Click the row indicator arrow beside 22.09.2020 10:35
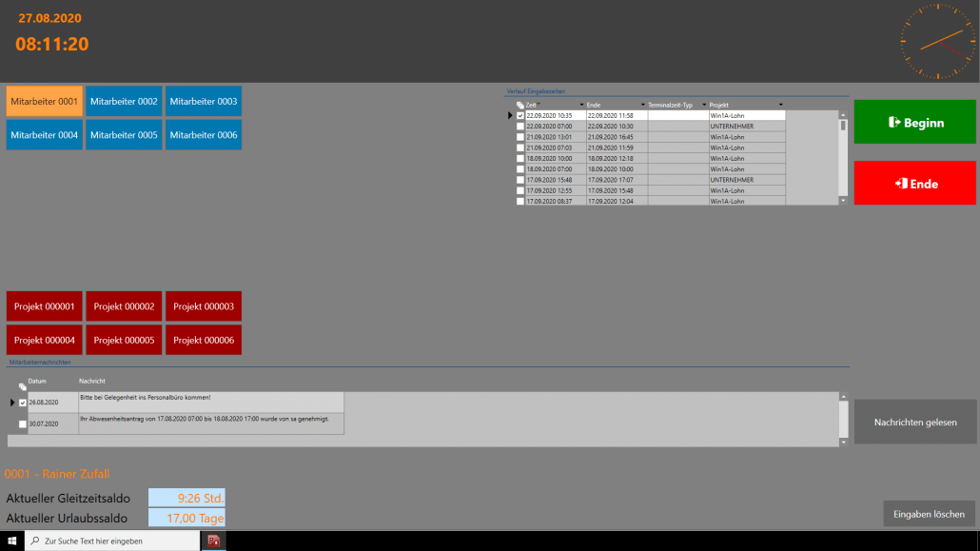This screenshot has height=551, width=980. tap(510, 115)
